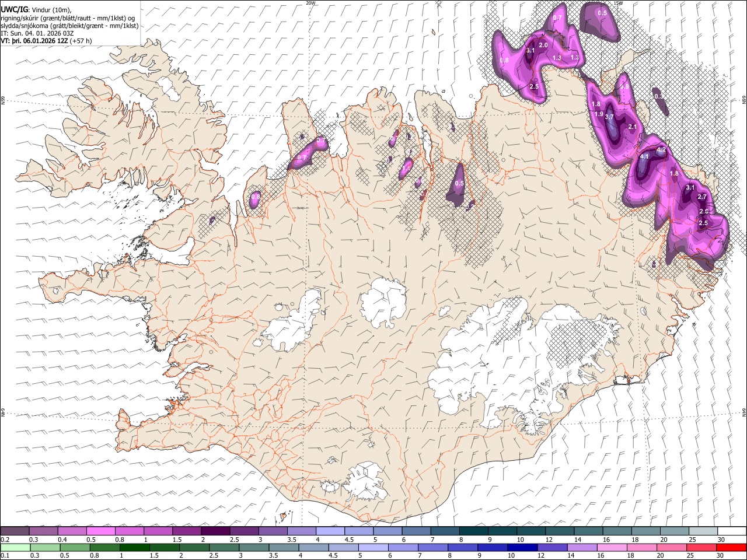Pick the bright red rain swatch above 30
Viewport: 747px width, 560px height.
731,547
